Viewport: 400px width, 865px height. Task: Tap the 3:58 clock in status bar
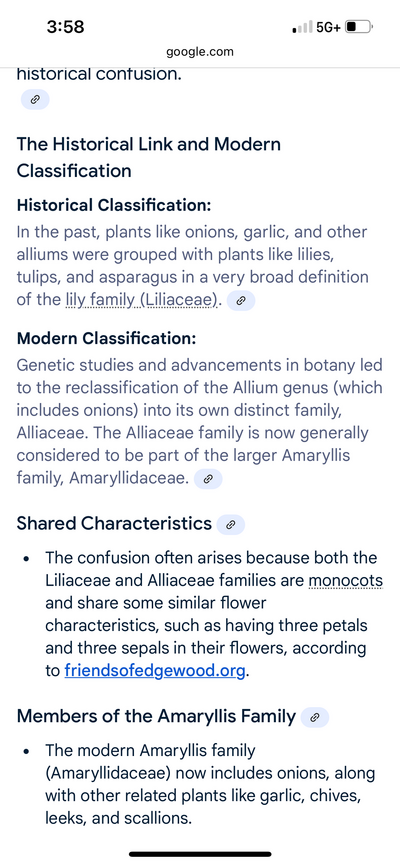[x=66, y=26]
